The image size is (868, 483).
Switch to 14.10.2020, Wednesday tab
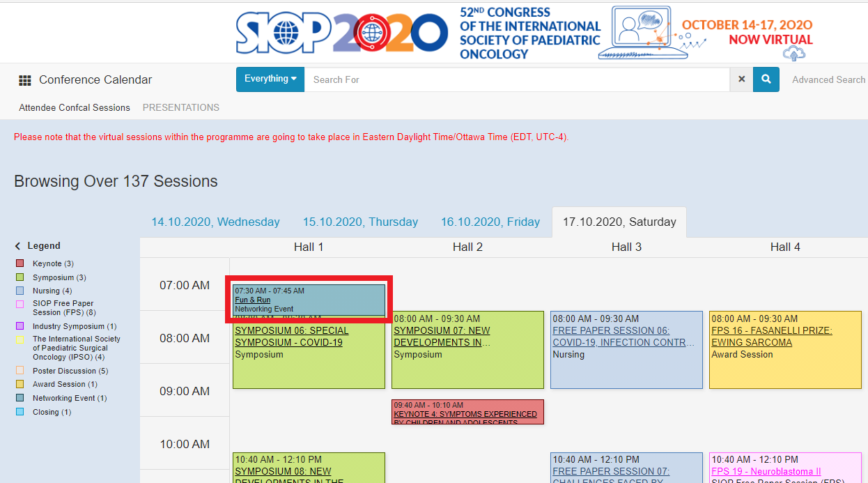point(216,222)
